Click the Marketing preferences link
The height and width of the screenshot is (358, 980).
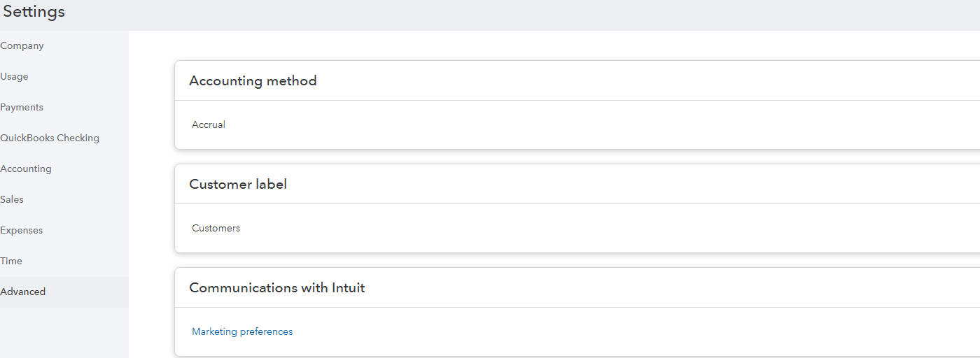(242, 332)
